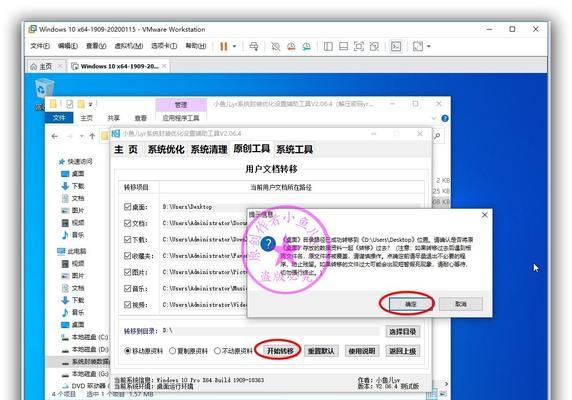Switch to the 原创工具 tab
572x400 pixels.
click(252, 149)
